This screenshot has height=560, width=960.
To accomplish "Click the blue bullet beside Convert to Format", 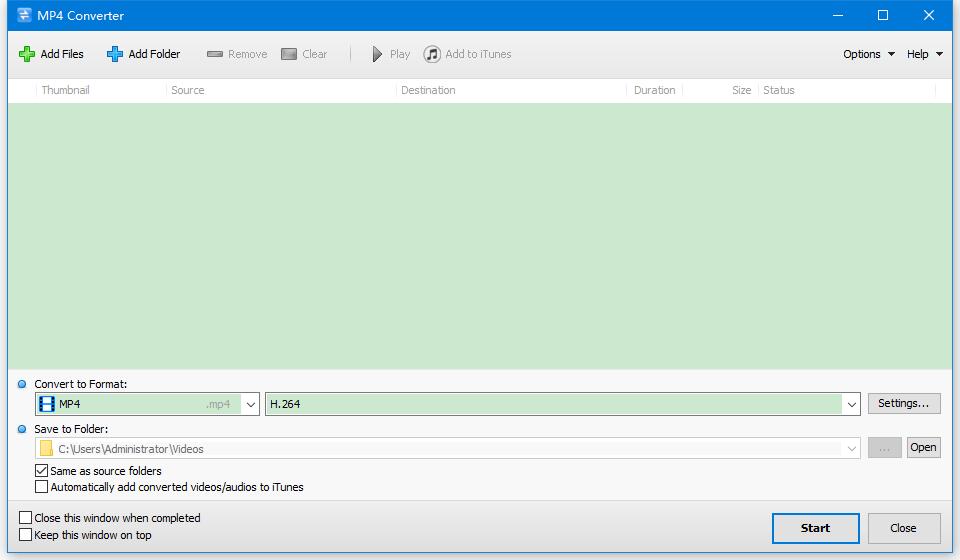I will tap(22, 384).
